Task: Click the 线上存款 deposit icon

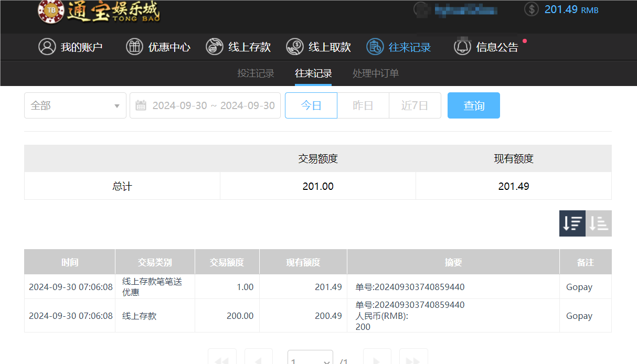Action: 215,47
